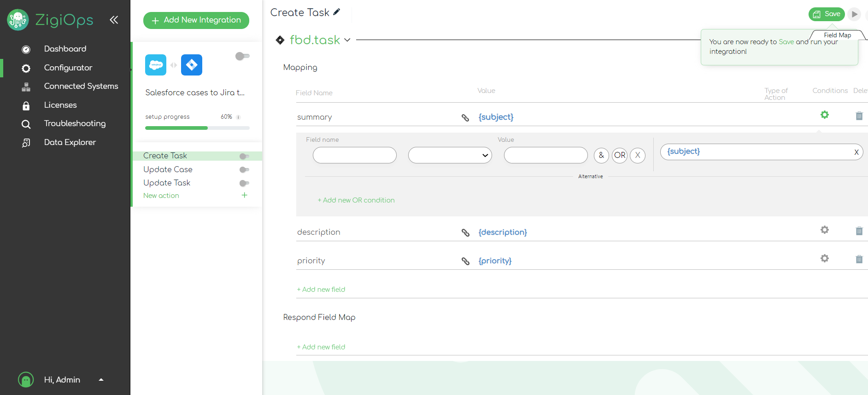
Task: Click Save link in ready tooltip
Action: click(x=786, y=42)
